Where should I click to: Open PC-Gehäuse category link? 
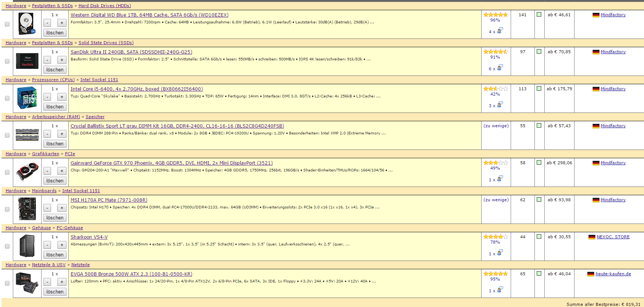[x=70, y=228]
